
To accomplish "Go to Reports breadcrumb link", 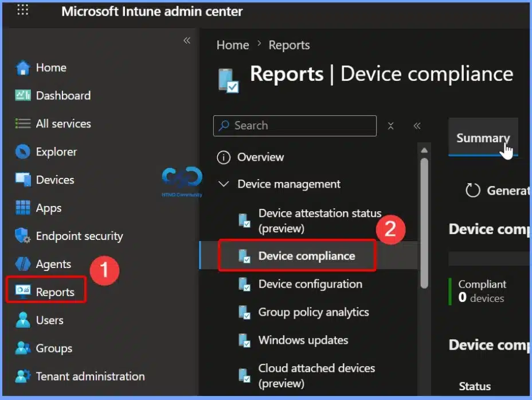I will (289, 45).
